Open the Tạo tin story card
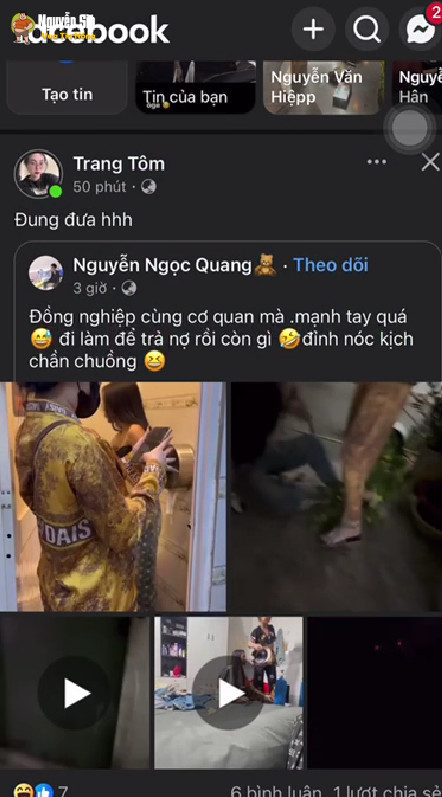Screen dimensions: 442x797 click(x=67, y=87)
